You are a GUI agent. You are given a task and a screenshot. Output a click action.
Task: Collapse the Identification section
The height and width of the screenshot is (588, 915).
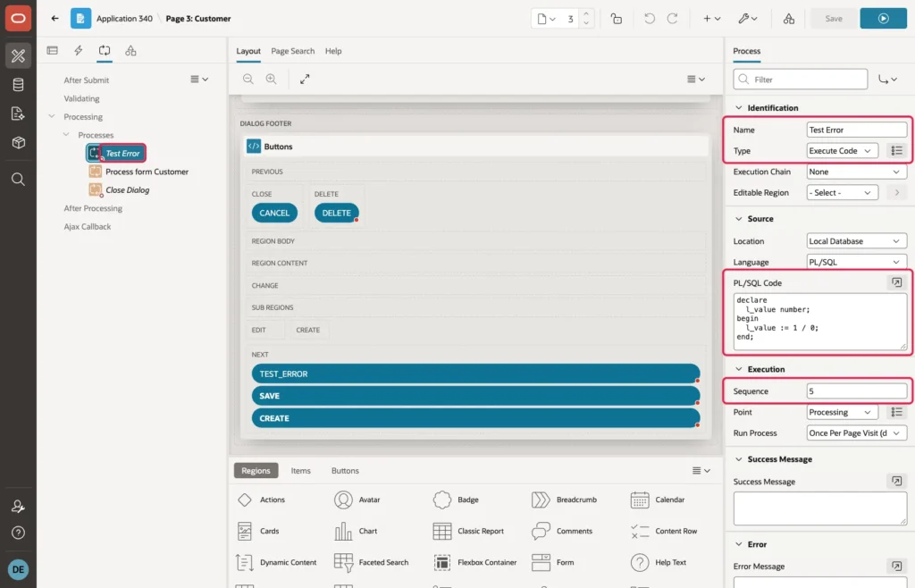(739, 107)
